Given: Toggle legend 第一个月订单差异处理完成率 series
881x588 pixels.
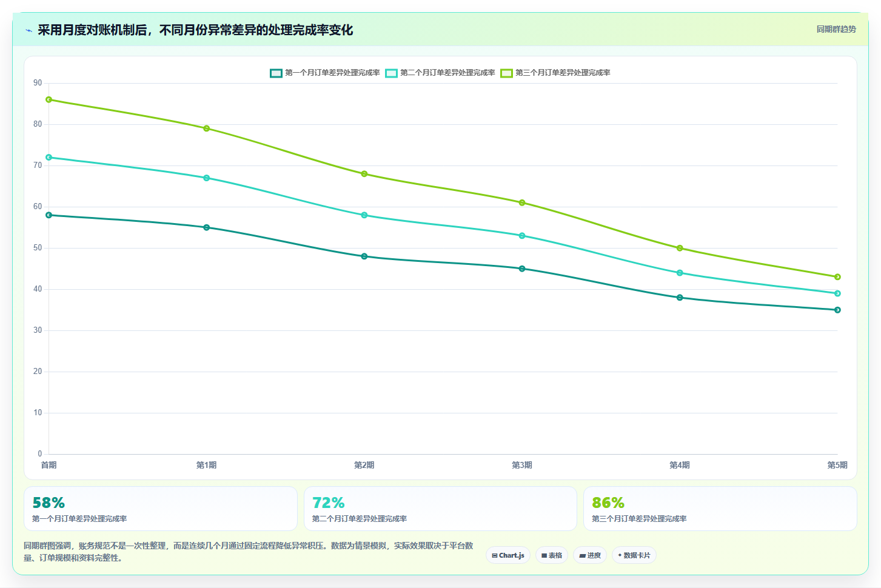Looking at the screenshot, I should [x=325, y=73].
